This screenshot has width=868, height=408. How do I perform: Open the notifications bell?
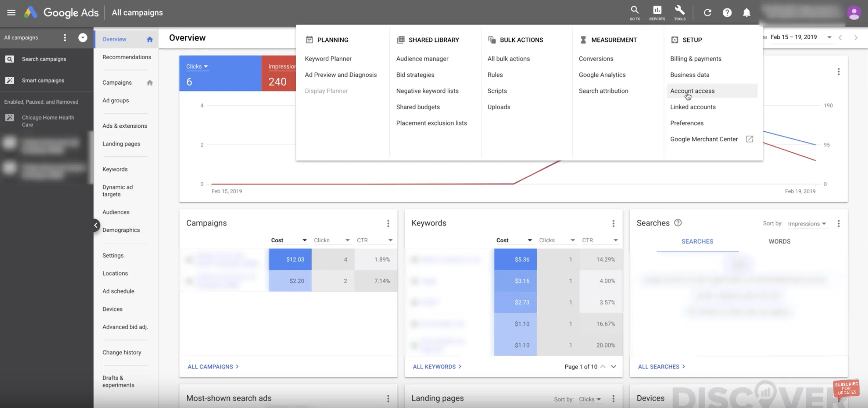(x=747, y=13)
